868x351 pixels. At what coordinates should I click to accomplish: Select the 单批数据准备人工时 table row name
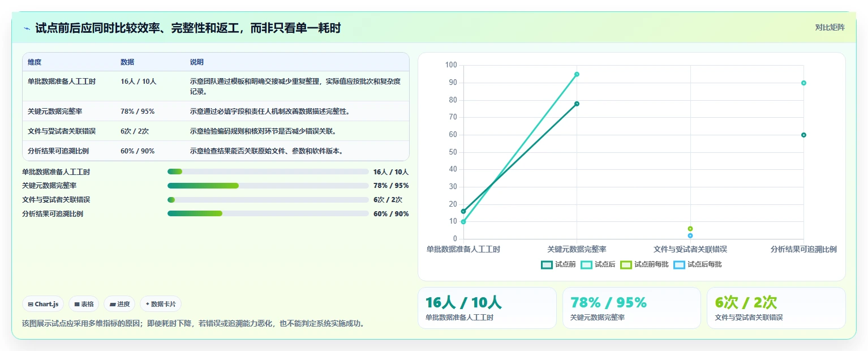click(x=62, y=82)
